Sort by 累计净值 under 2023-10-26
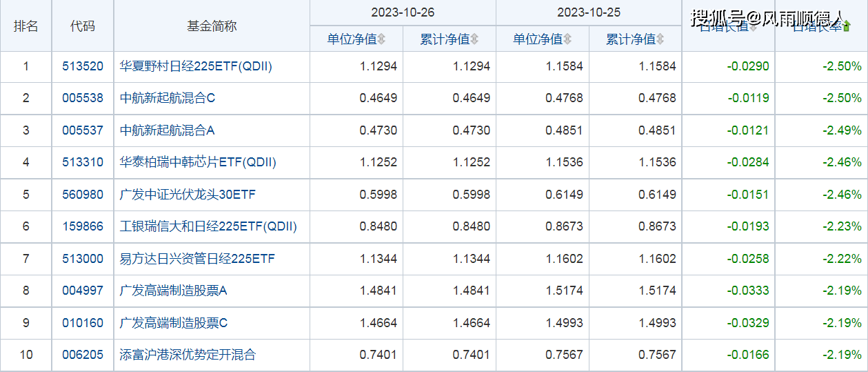The image size is (868, 372). [449, 39]
